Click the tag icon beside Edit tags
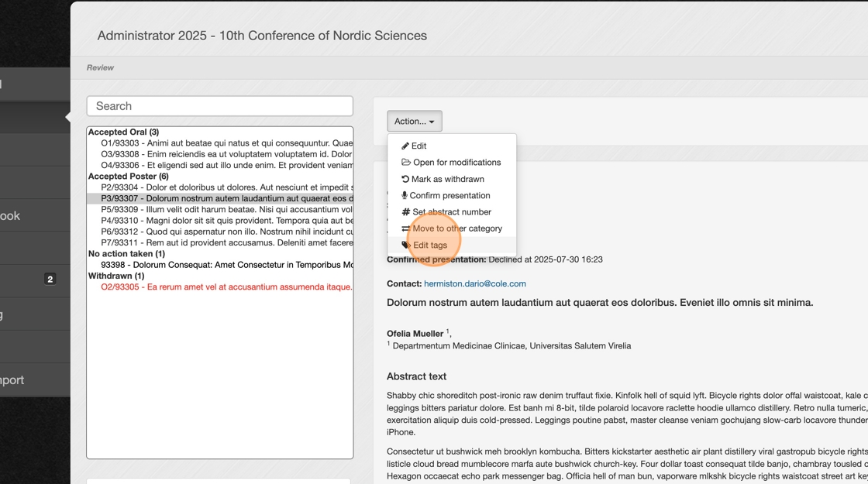The image size is (868, 484). [x=406, y=245]
